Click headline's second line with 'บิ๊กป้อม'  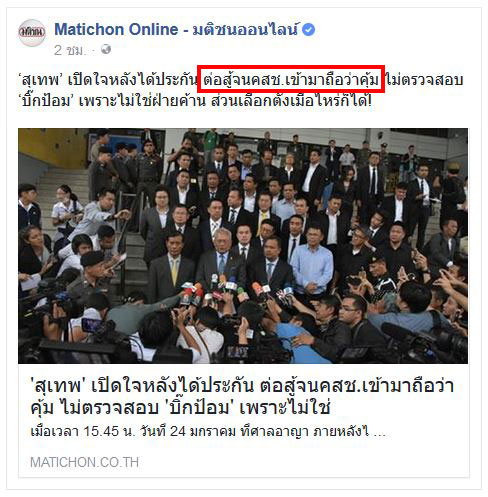coord(180,407)
